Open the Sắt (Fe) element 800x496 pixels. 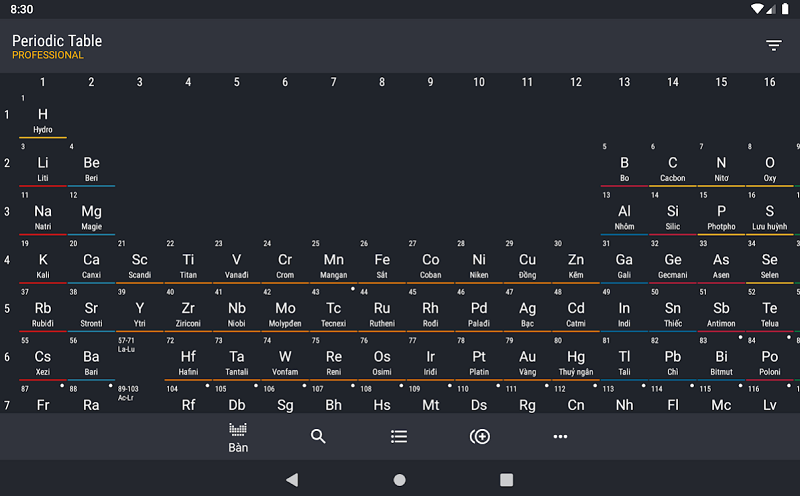(x=382, y=261)
